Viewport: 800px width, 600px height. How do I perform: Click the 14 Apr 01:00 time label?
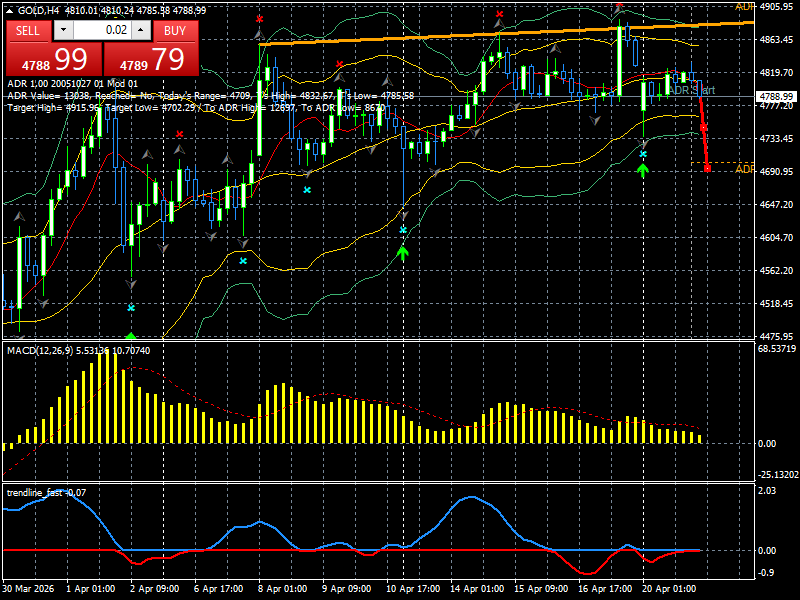pos(477,588)
